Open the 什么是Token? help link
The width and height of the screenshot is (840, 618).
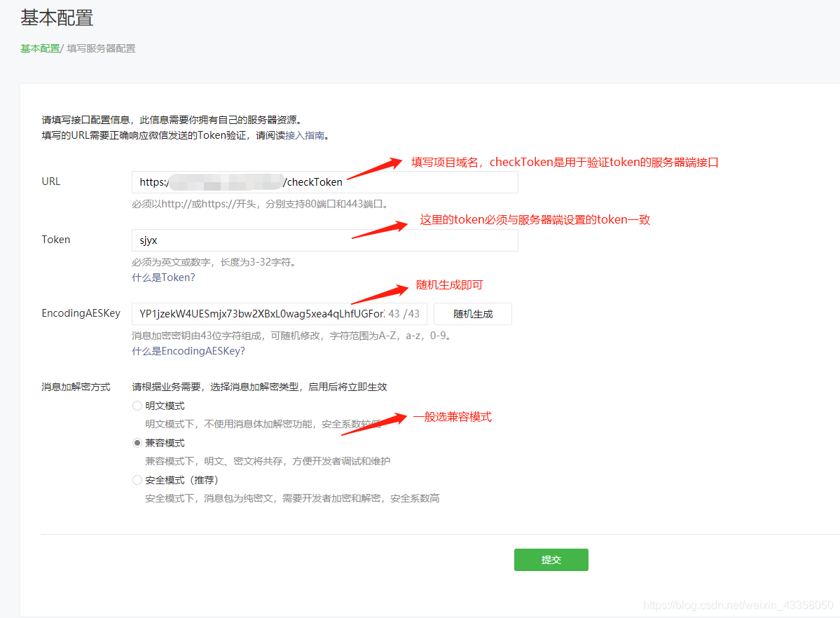(163, 277)
